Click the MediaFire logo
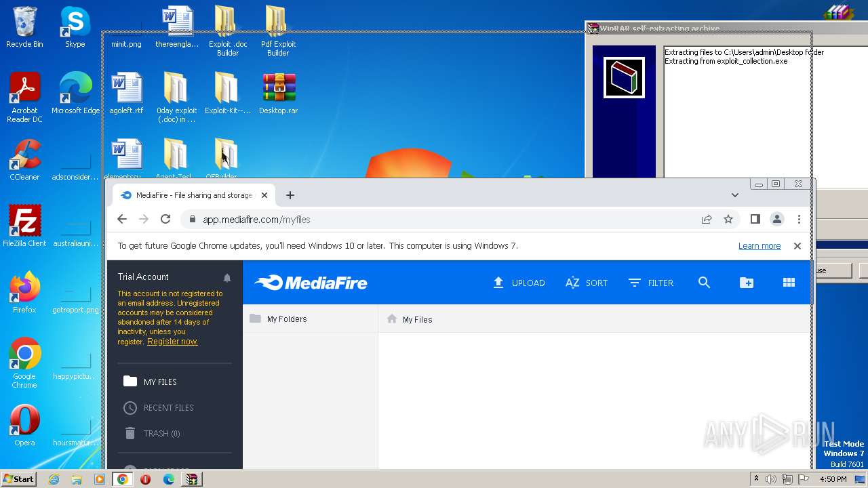868x488 pixels. [311, 283]
